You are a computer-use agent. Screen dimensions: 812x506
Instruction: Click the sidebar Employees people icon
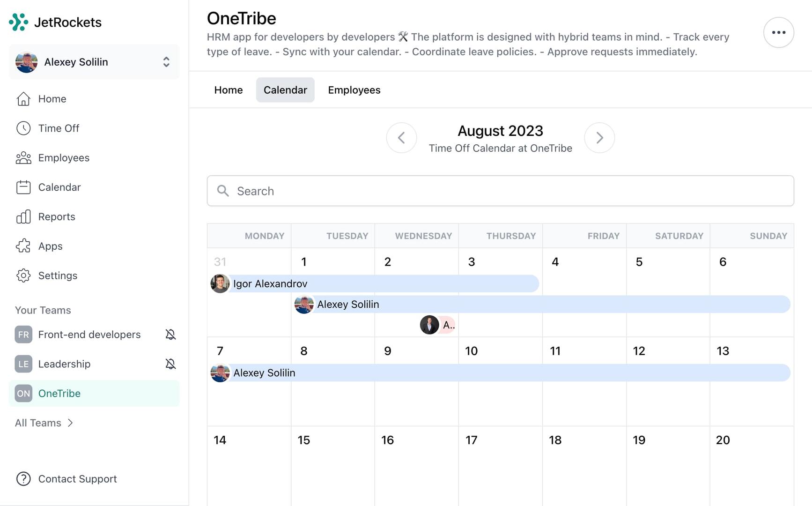23,158
